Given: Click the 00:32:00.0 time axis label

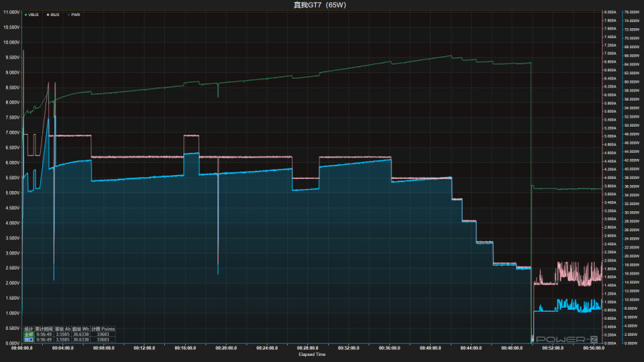Looking at the screenshot, I should [x=348, y=348].
